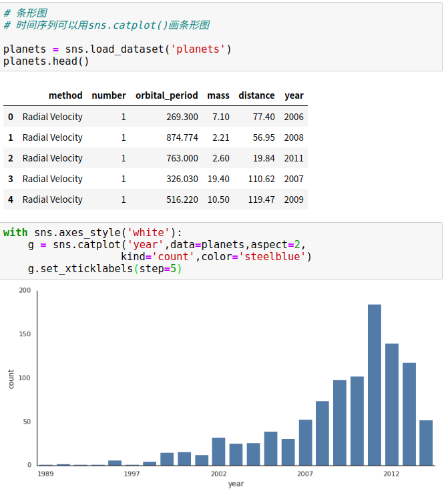The width and height of the screenshot is (448, 495).
Task: Select row index 3 label
Action: (x=11, y=179)
